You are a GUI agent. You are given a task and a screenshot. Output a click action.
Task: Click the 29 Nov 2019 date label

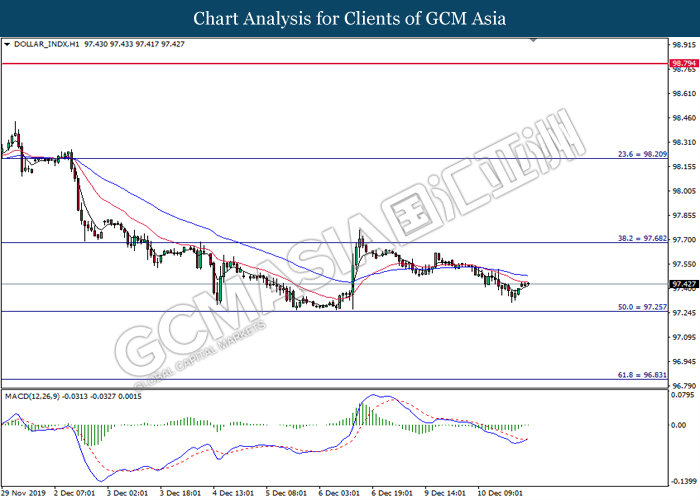[26, 493]
